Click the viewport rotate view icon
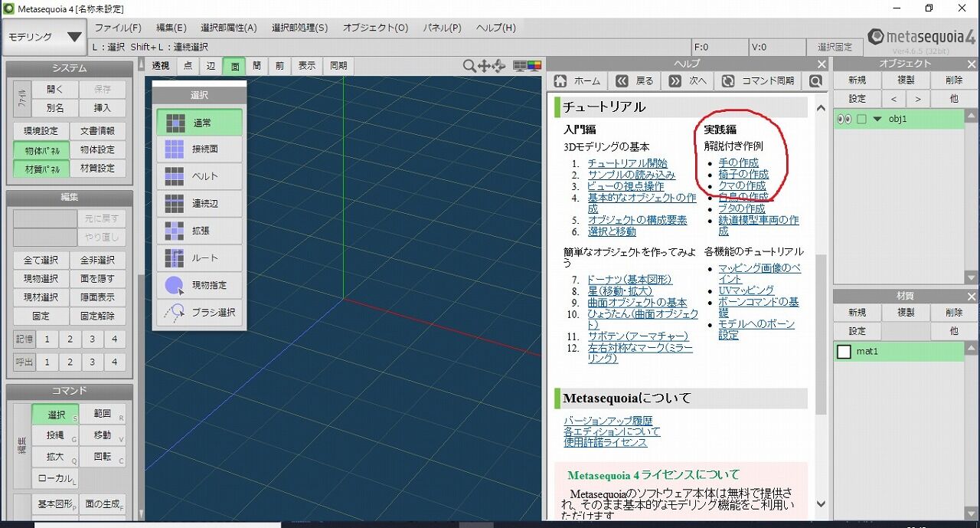Image resolution: width=980 pixels, height=528 pixels. [x=499, y=67]
